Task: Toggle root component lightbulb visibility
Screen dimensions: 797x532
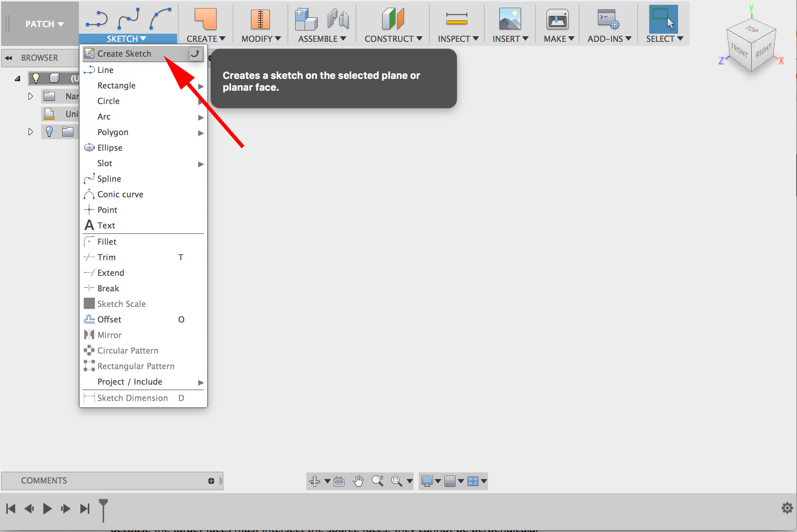Action: pos(36,78)
